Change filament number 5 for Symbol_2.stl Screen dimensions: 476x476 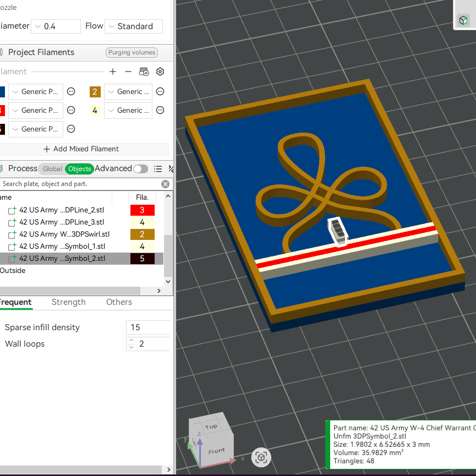coord(143,259)
